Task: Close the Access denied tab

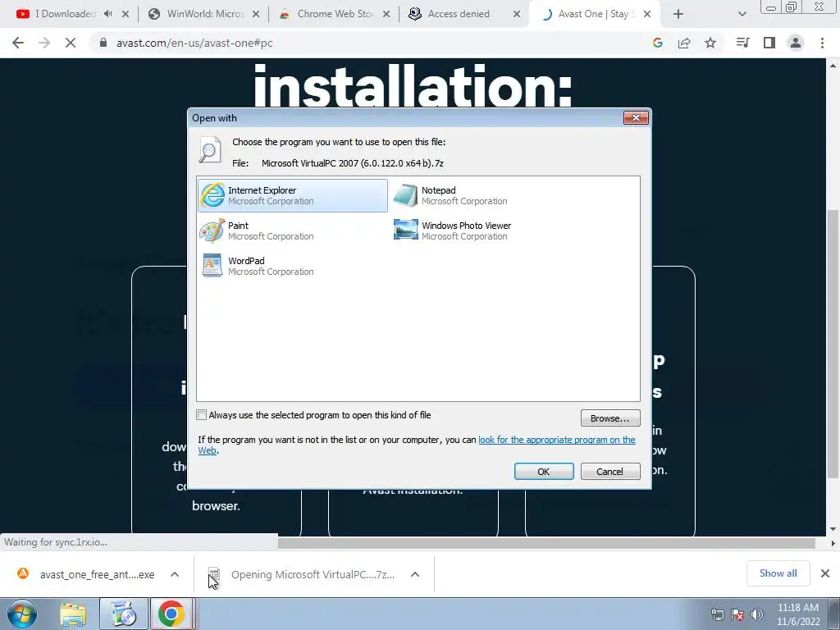Action: pyautogui.click(x=517, y=14)
